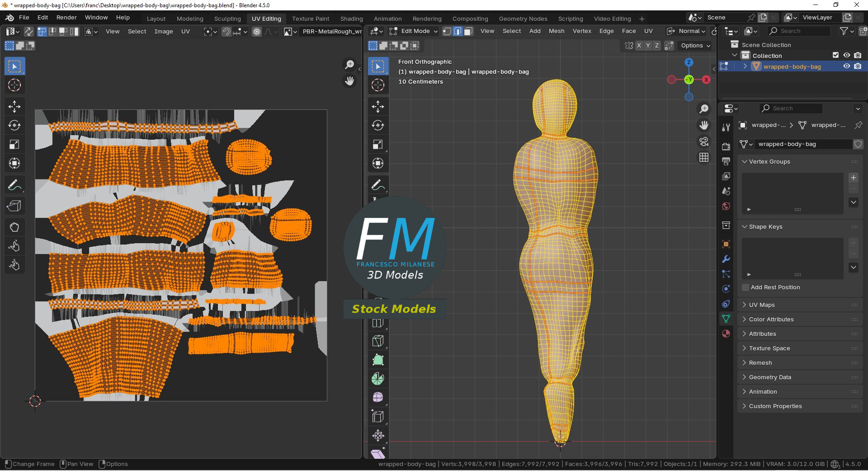The image size is (868, 471).
Task: Click the mesh name field wrapped-body-bag
Action: (x=804, y=144)
